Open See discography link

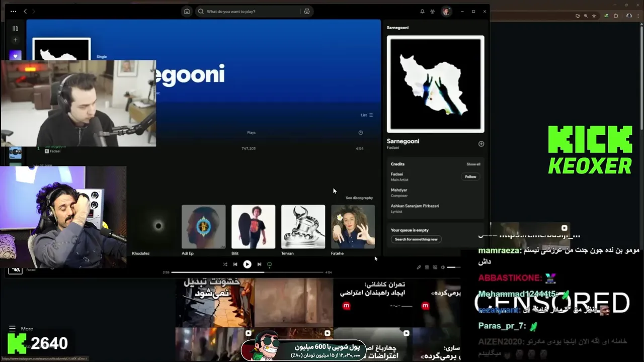(x=359, y=198)
